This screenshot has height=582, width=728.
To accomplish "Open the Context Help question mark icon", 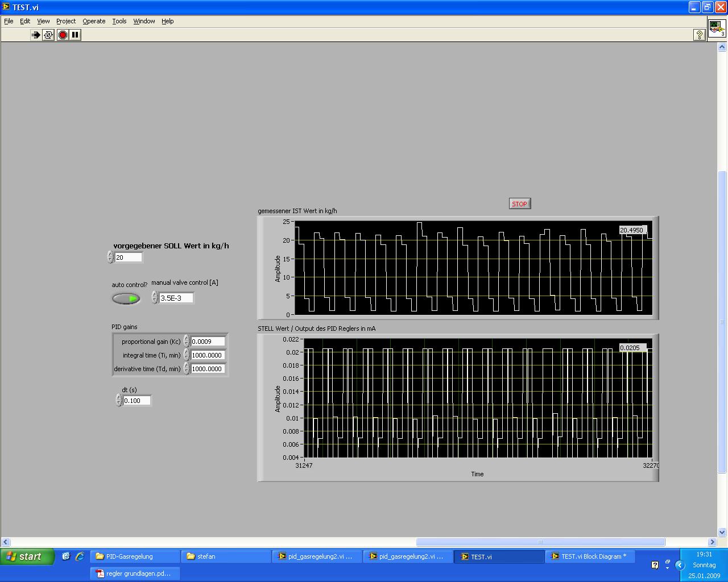I will tap(699, 35).
